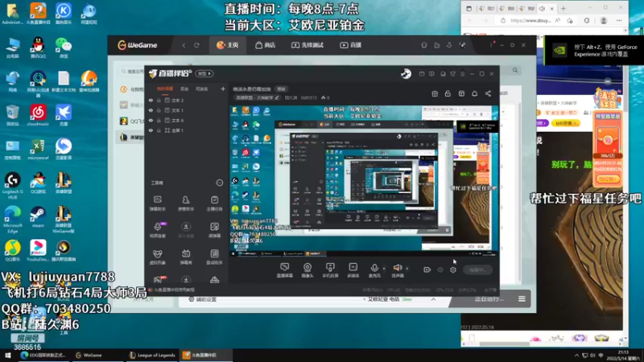Click the stop streaming button
The width and height of the screenshot is (644, 362).
477,269
